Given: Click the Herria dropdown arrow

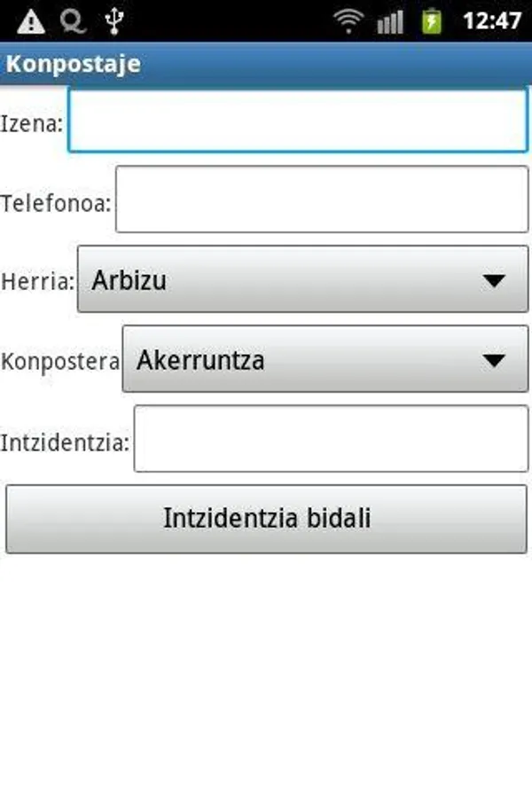Looking at the screenshot, I should 493,281.
